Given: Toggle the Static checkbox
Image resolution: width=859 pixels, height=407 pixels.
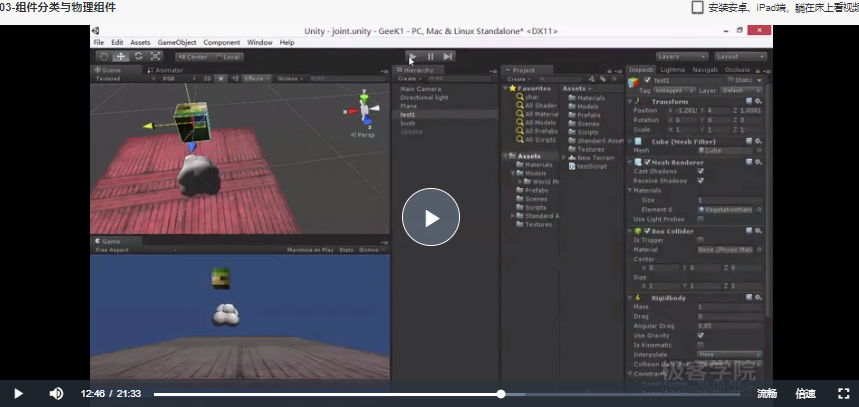Looking at the screenshot, I should 731,80.
